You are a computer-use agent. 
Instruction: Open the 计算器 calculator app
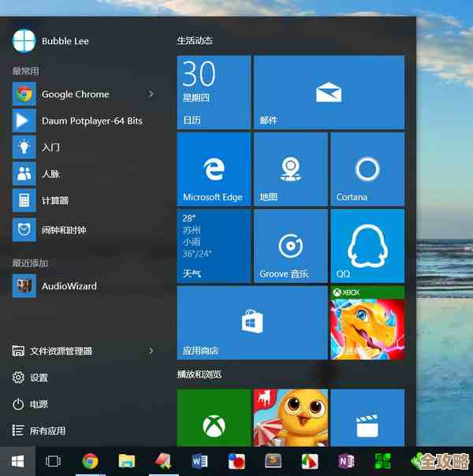click(84, 200)
